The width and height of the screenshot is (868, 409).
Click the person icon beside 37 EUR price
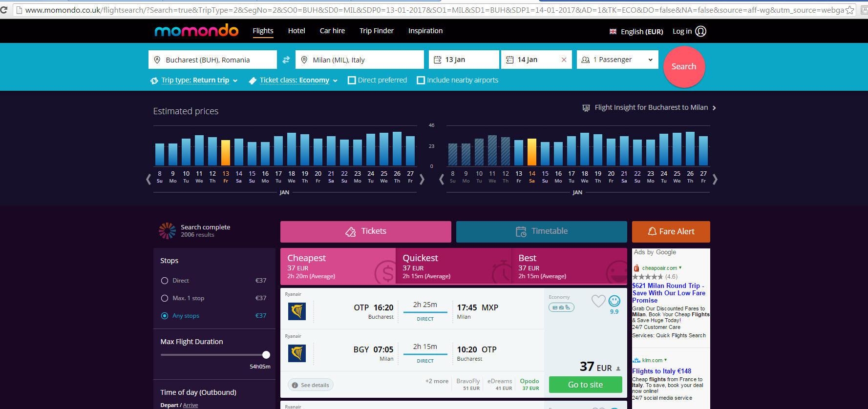click(x=618, y=369)
